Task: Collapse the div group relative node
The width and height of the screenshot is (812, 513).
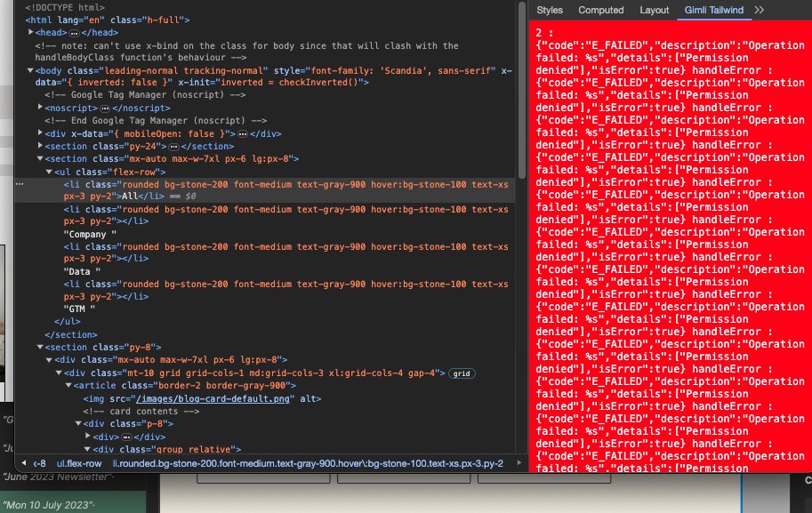Action: pyautogui.click(x=88, y=449)
